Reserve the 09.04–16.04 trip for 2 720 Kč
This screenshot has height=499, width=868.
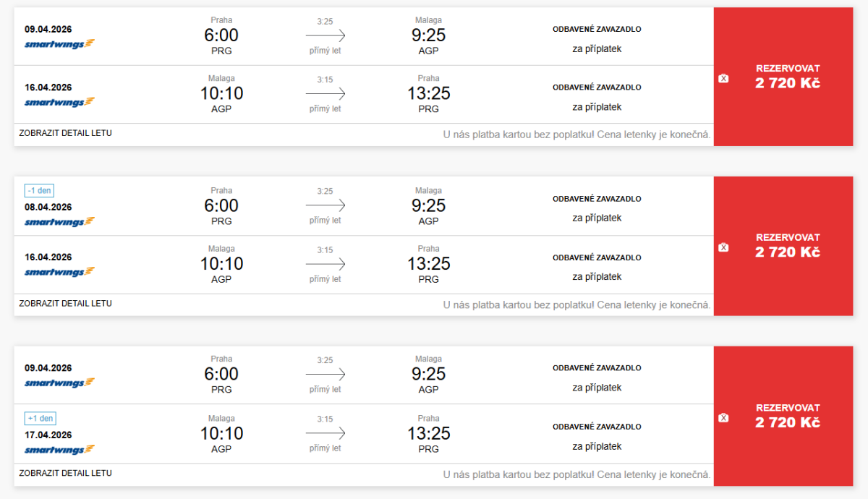[788, 76]
